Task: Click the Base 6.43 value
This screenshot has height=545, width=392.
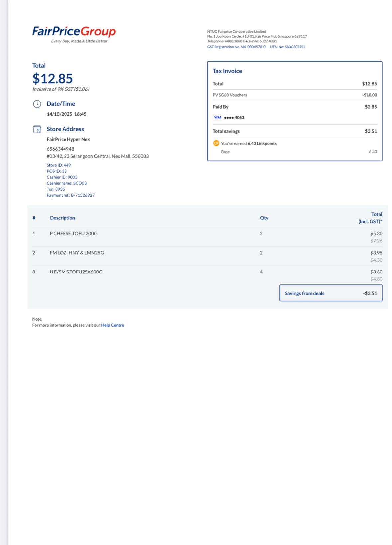Action: coord(373,152)
